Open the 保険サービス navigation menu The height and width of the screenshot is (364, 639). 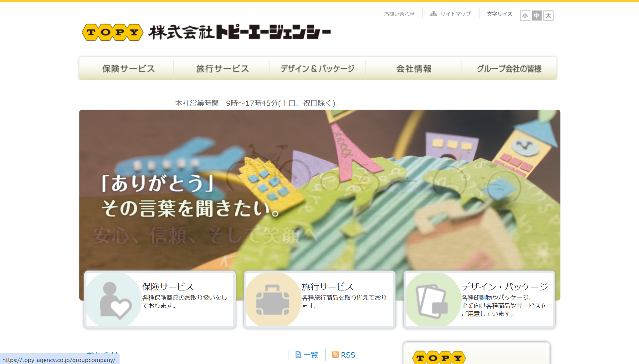(128, 69)
